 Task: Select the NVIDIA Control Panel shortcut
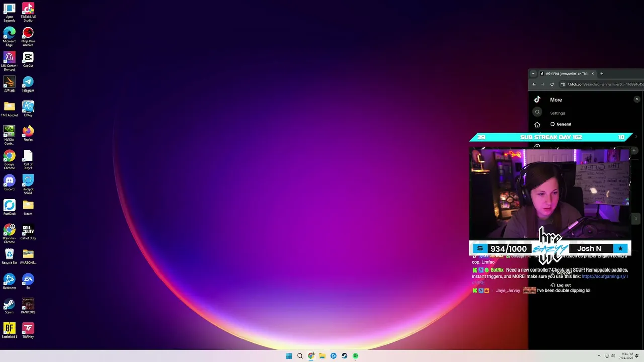pyautogui.click(x=9, y=135)
